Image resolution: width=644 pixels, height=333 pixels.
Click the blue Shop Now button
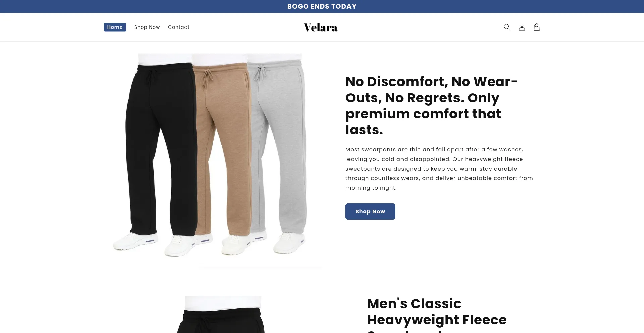[x=370, y=211]
